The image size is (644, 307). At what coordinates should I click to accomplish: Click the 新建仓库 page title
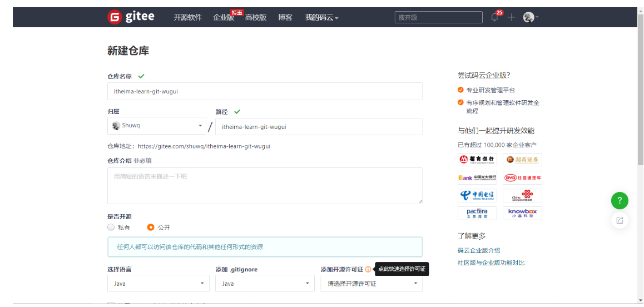128,51
